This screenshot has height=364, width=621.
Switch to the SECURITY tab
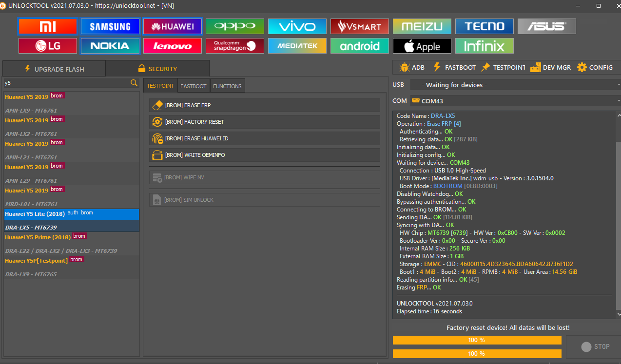[x=157, y=69]
